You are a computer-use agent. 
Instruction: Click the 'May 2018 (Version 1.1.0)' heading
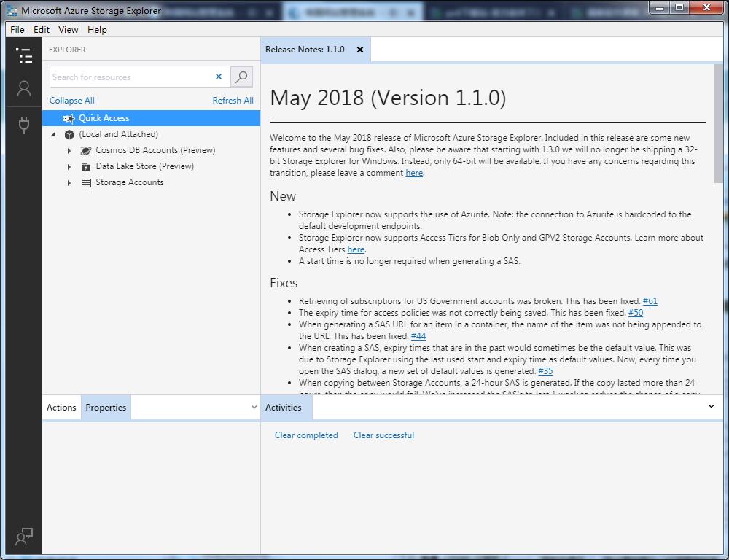tap(389, 98)
